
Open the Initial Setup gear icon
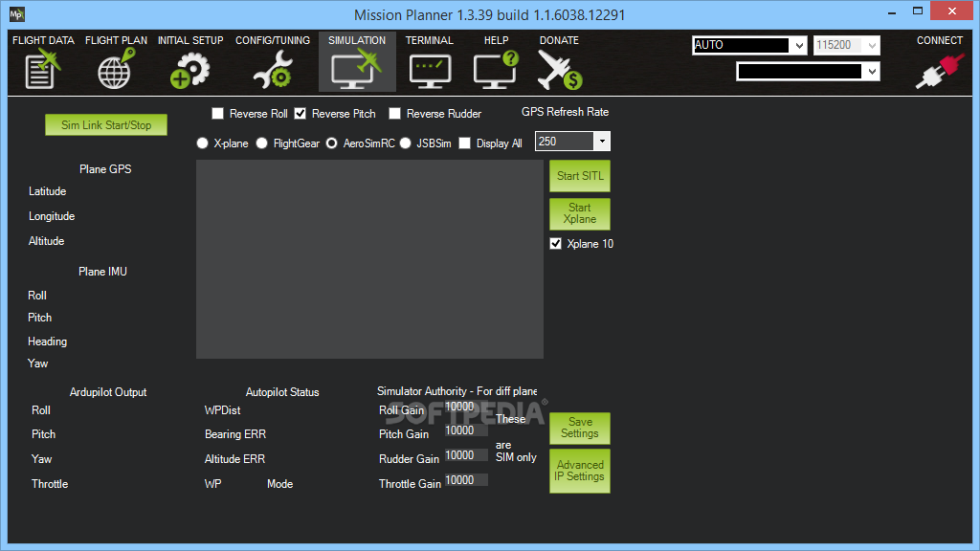(x=190, y=70)
